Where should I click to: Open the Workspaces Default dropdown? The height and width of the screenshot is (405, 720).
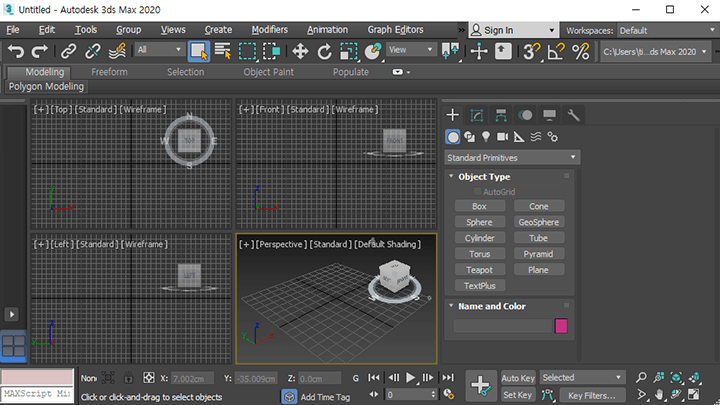[667, 31]
